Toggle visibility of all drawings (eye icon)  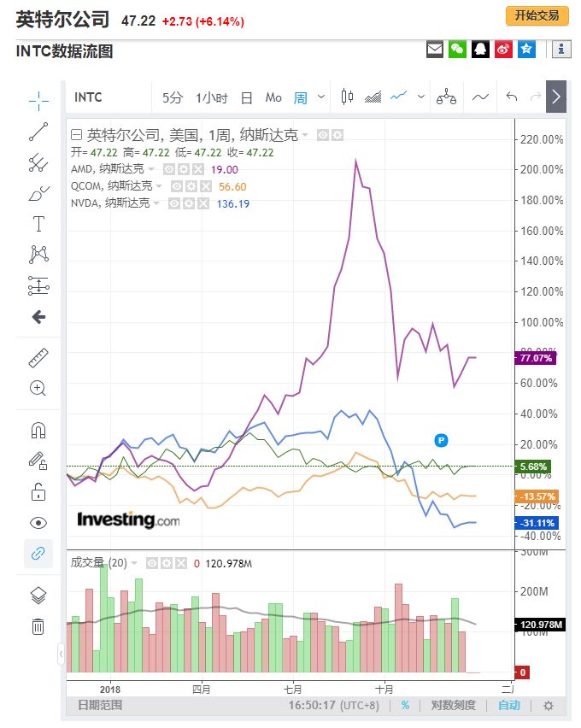pyautogui.click(x=38, y=523)
